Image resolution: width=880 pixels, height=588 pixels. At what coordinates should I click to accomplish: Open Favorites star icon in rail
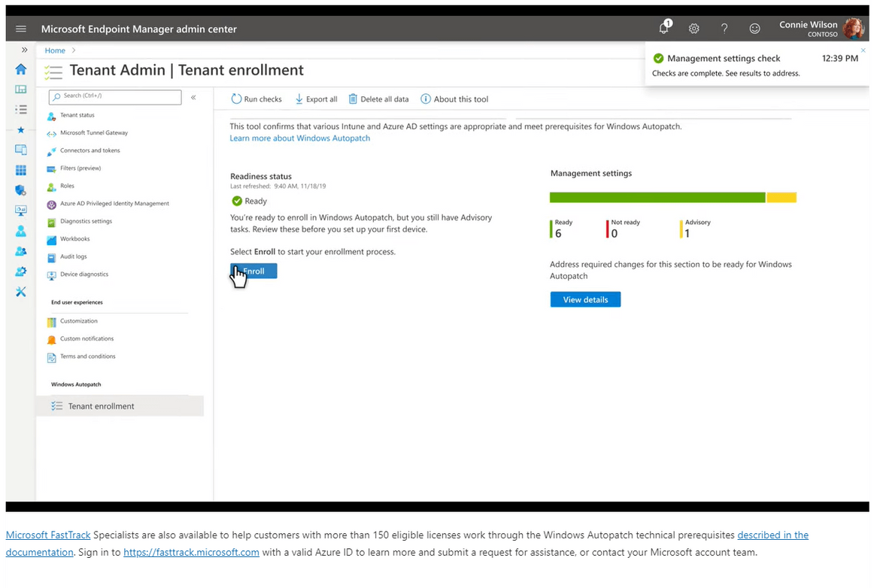pyautogui.click(x=21, y=129)
